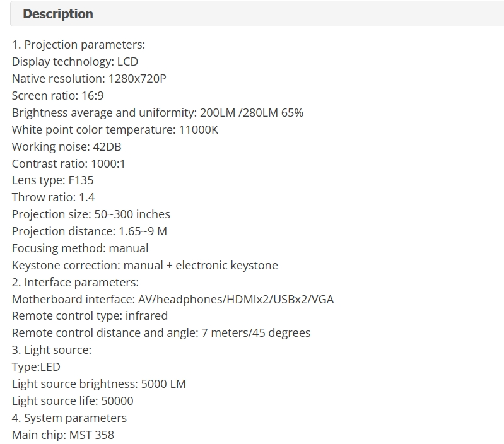
Task: Click the '3. Light source:' heading
Action: (52, 350)
